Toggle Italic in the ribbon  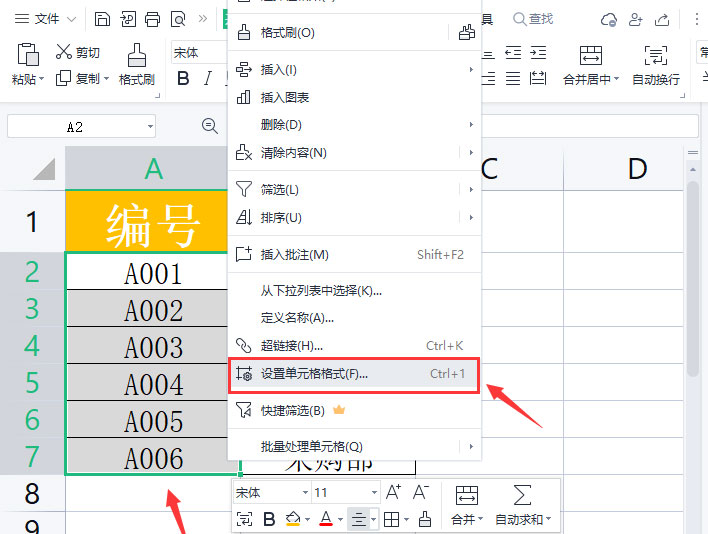click(x=207, y=79)
